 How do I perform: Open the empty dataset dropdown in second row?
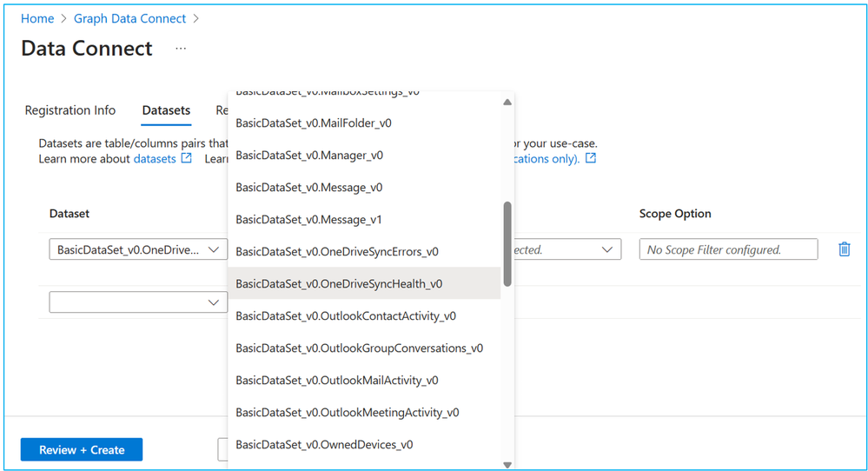(138, 302)
